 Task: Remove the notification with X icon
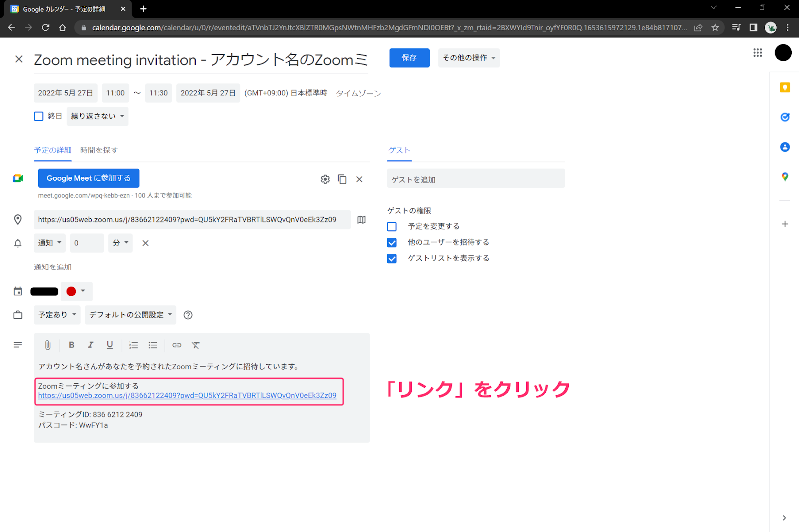[145, 243]
